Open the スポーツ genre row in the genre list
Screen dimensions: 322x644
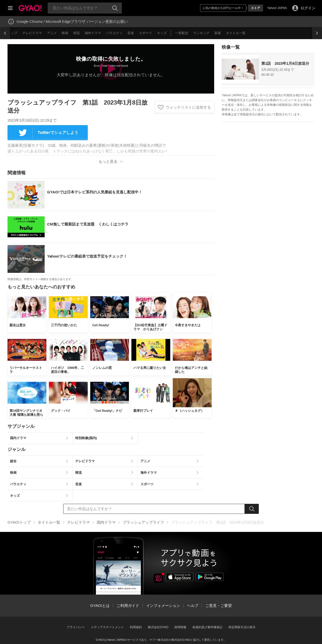click(171, 484)
